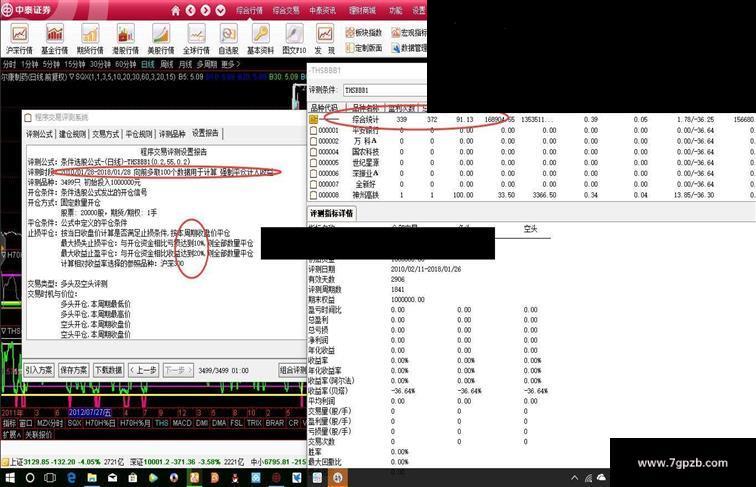Open 板块指数 sector index

tap(364, 32)
